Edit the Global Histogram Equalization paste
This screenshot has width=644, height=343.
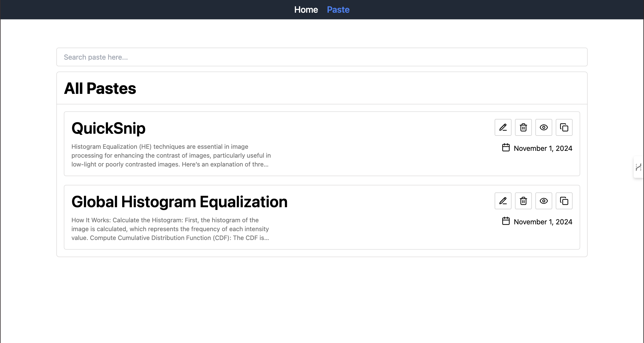click(x=503, y=201)
